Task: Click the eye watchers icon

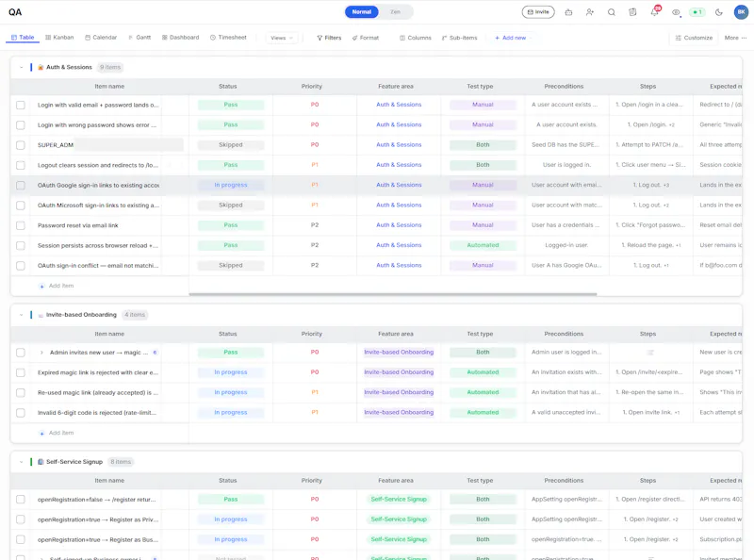Action: click(x=676, y=12)
